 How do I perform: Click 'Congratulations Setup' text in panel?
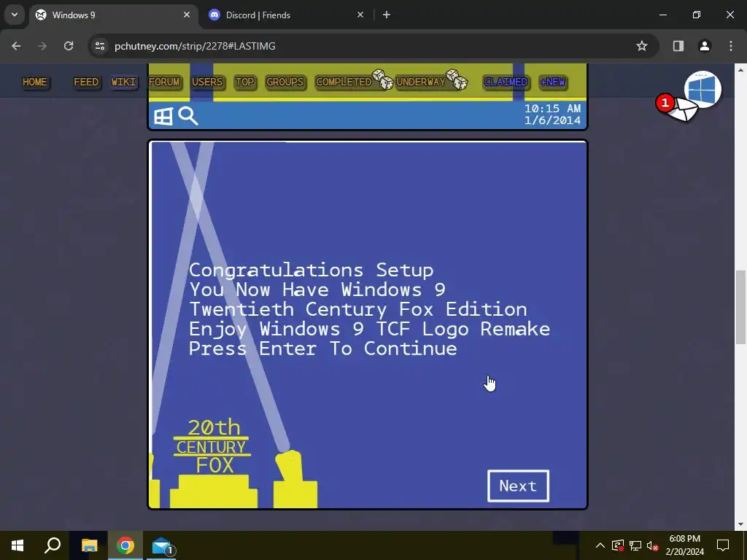[x=311, y=271]
